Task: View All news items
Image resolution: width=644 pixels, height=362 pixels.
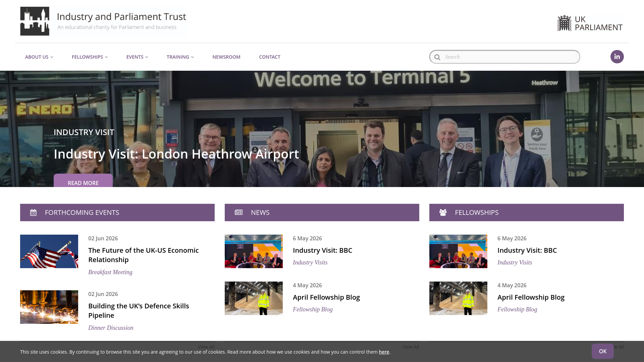Action: [411, 347]
